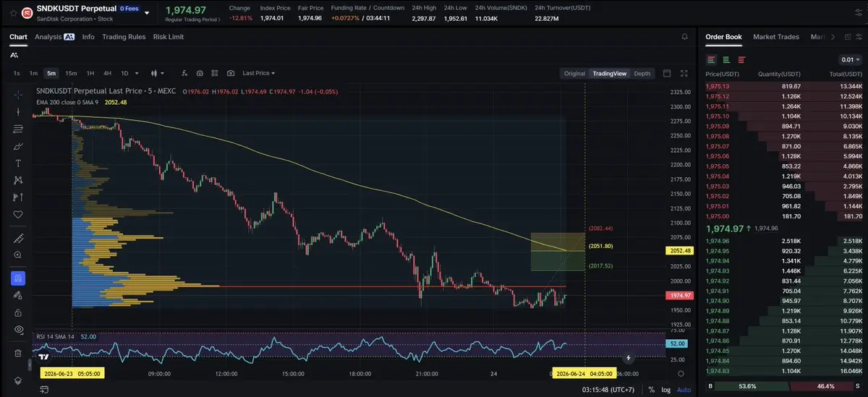Toggle log scale on price axis
The image size is (868, 397).
pyautogui.click(x=665, y=389)
